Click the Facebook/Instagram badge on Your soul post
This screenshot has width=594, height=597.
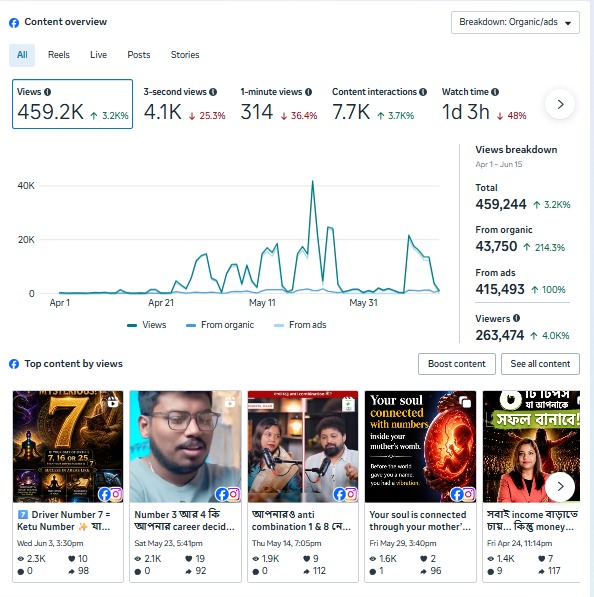coord(463,494)
